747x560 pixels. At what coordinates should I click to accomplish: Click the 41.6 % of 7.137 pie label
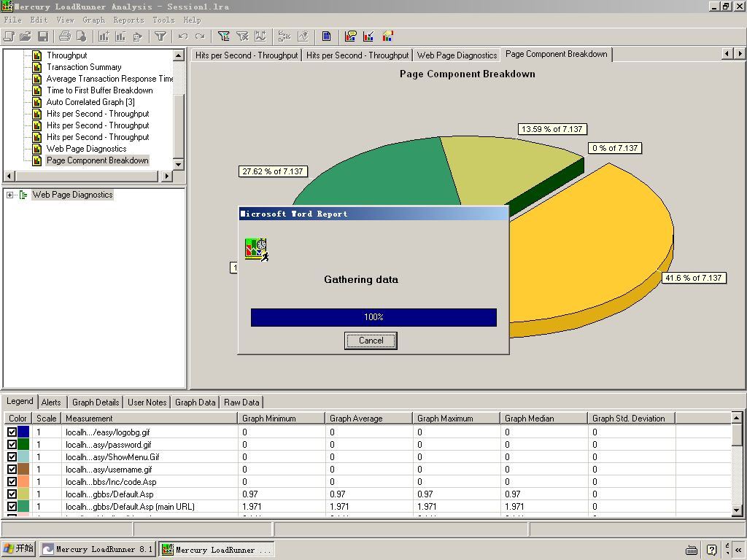[694, 278]
